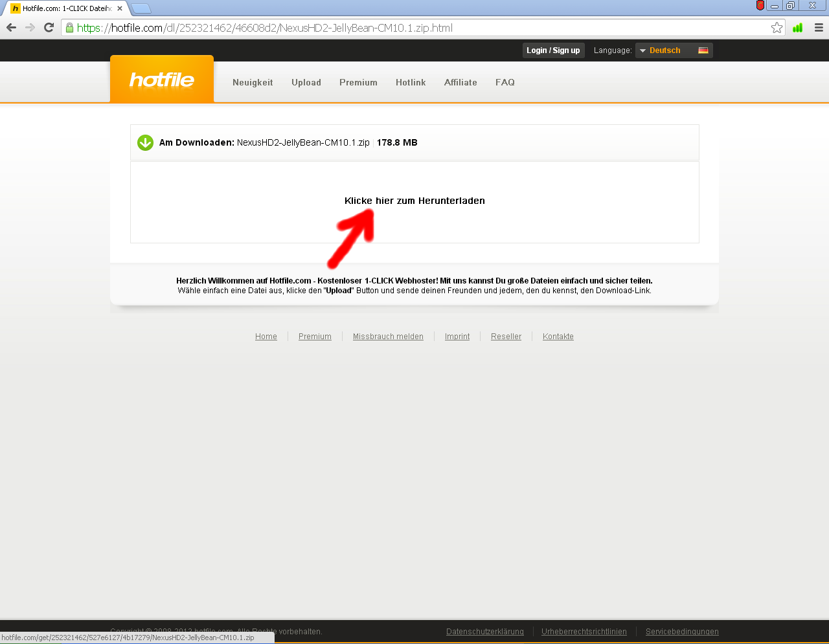Image resolution: width=829 pixels, height=644 pixels.
Task: Click the URL address bar
Action: [x=414, y=28]
